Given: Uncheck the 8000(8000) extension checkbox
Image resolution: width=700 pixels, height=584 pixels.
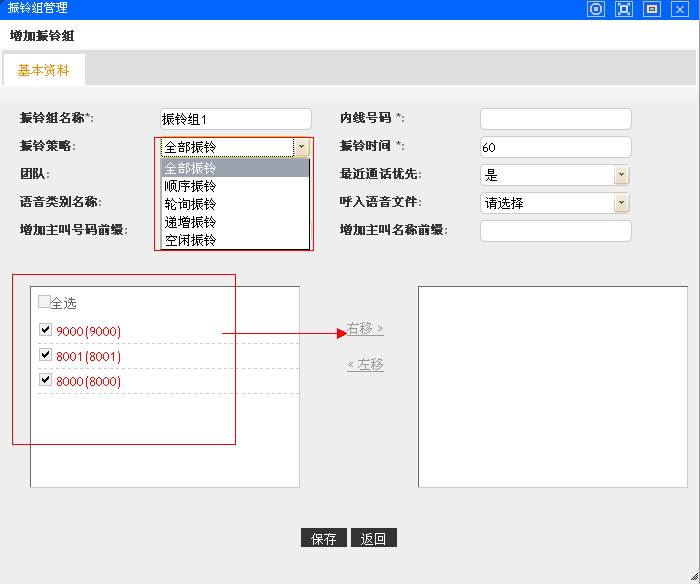Looking at the screenshot, I should tap(45, 380).
